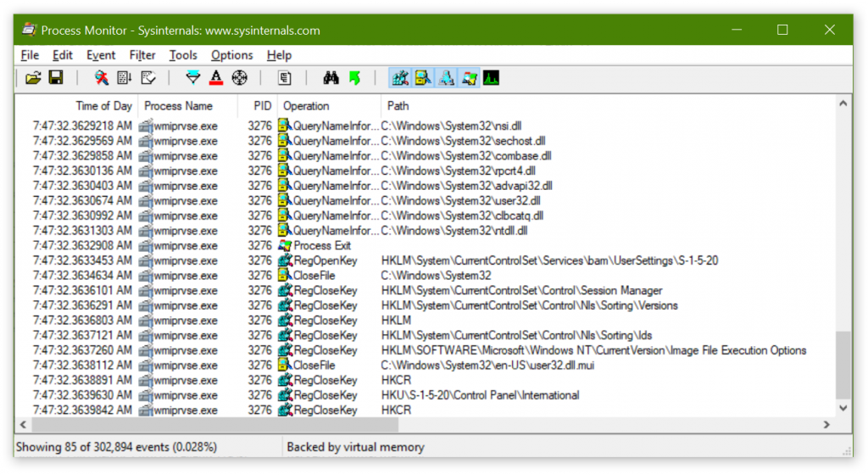
Task: Open the Edit menu
Action: pos(63,55)
